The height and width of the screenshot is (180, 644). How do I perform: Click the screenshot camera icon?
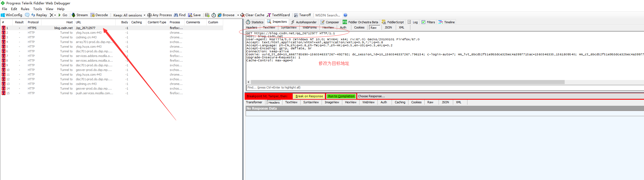(x=207, y=15)
